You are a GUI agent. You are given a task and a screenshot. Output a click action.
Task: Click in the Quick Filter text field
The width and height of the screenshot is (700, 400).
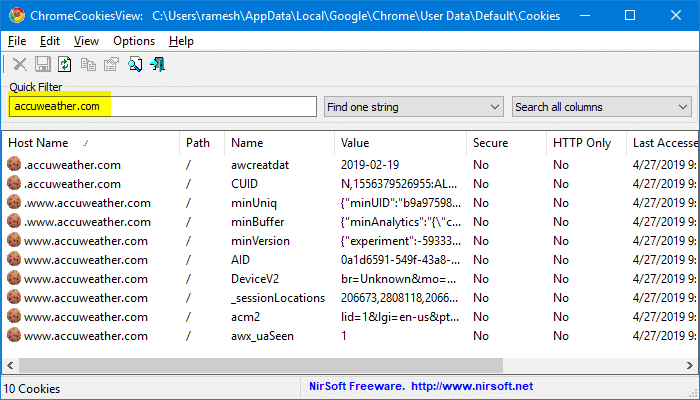163,107
